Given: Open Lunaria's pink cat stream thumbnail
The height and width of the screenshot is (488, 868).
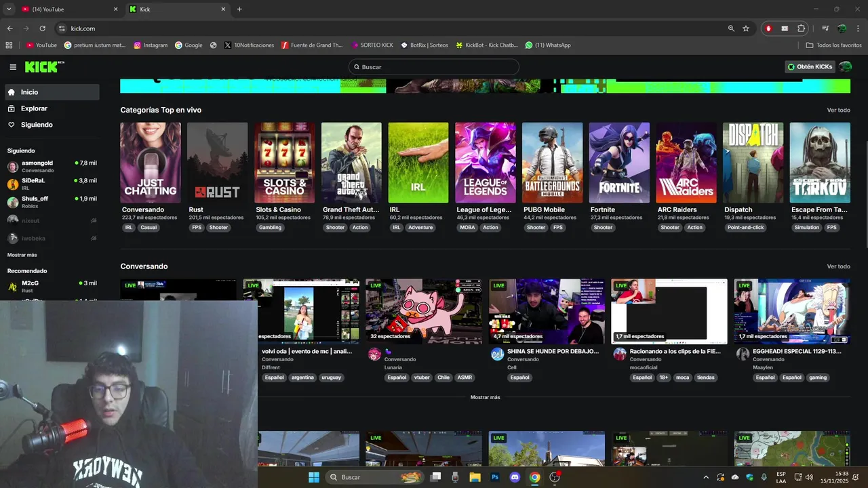Looking at the screenshot, I should pyautogui.click(x=424, y=312).
